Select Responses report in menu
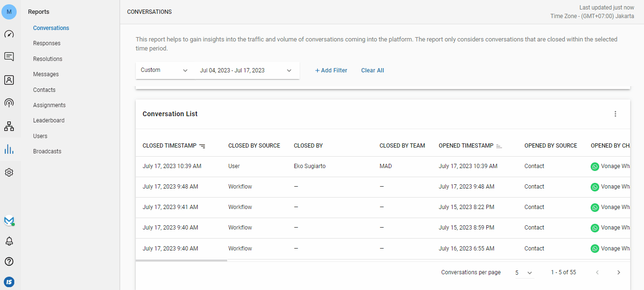This screenshot has height=290, width=644. tap(47, 43)
